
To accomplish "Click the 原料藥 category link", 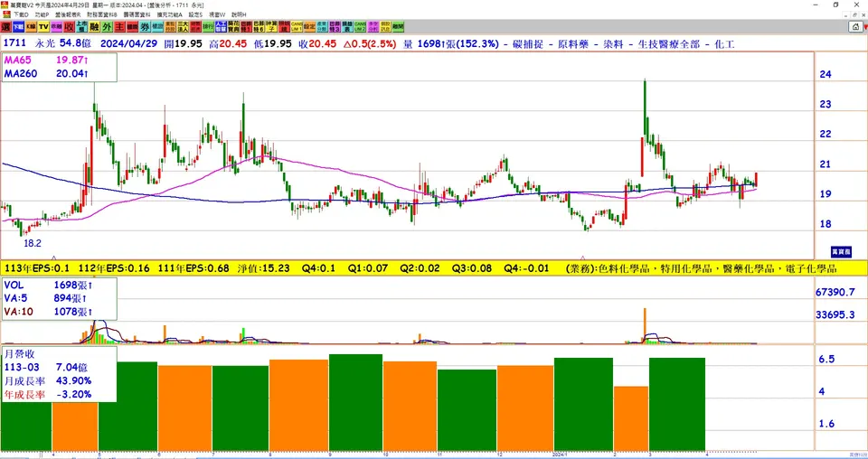I will [573, 43].
